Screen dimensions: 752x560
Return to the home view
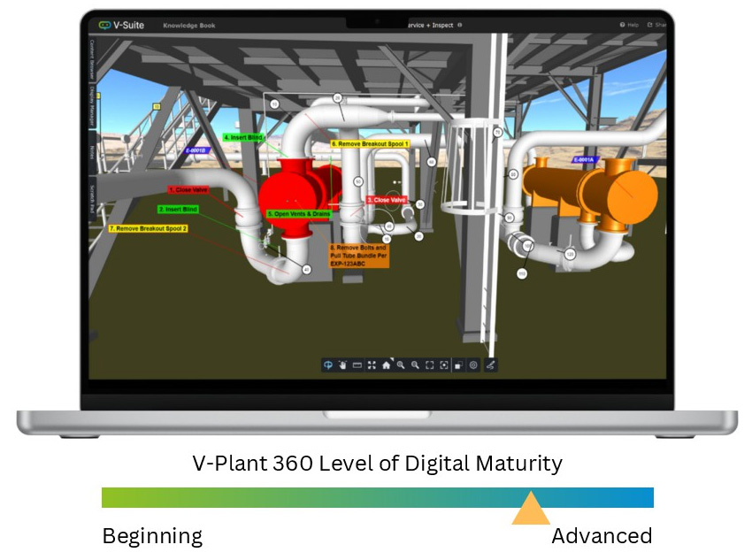[x=387, y=364]
